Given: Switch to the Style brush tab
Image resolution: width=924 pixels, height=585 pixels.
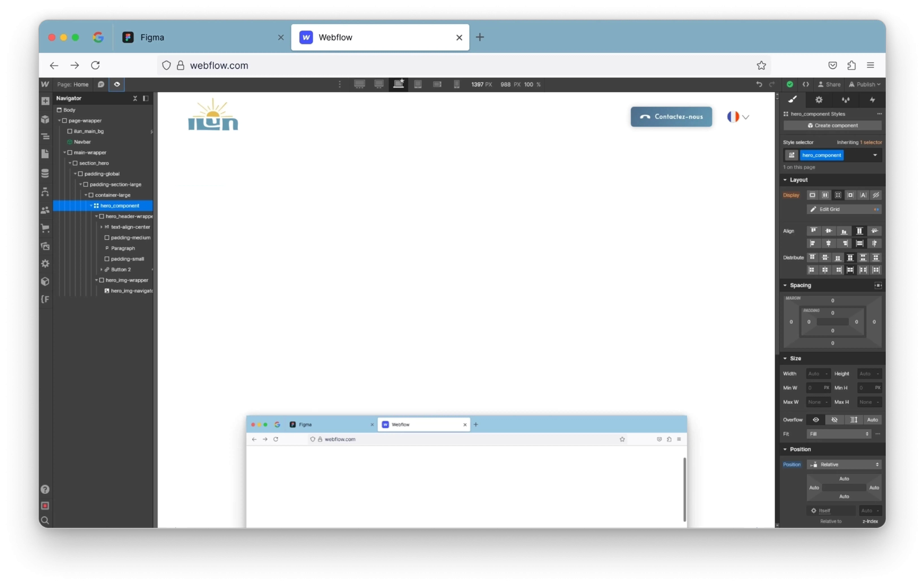Looking at the screenshot, I should coord(793,100).
